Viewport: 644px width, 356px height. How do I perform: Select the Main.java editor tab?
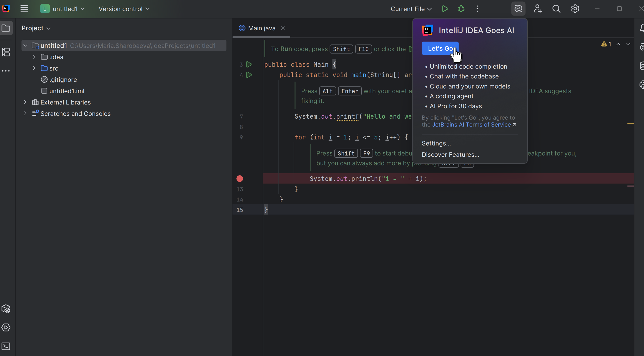[x=261, y=28]
